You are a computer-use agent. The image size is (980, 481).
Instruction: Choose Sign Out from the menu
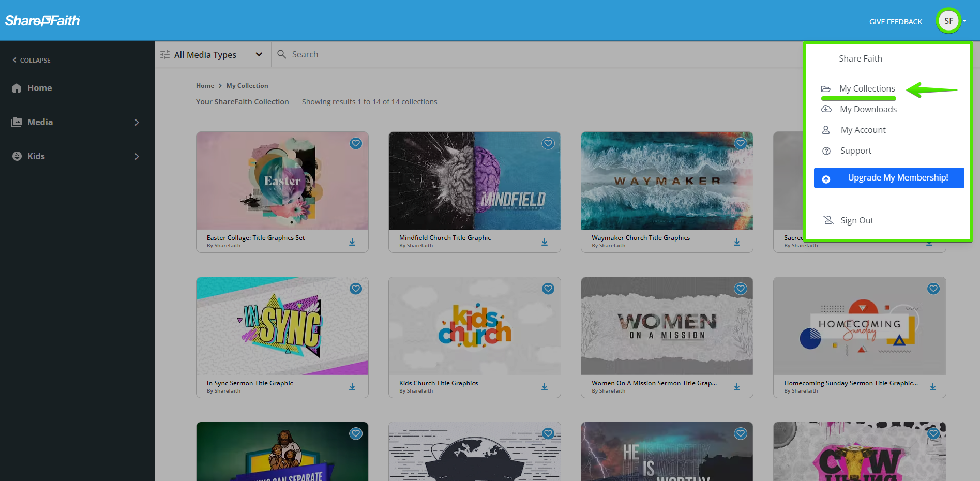(x=857, y=220)
